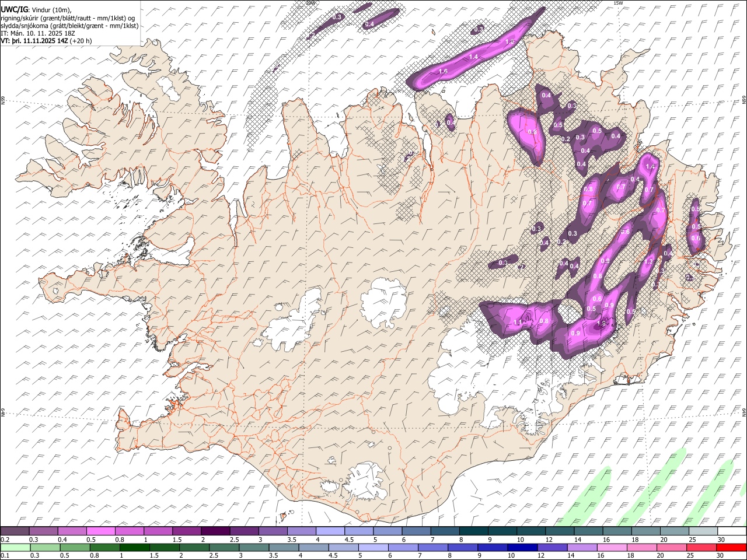
Task: Click the 'VT: þri. 11.11.2025 14Z (+20 h)' line
Action: [x=47, y=41]
